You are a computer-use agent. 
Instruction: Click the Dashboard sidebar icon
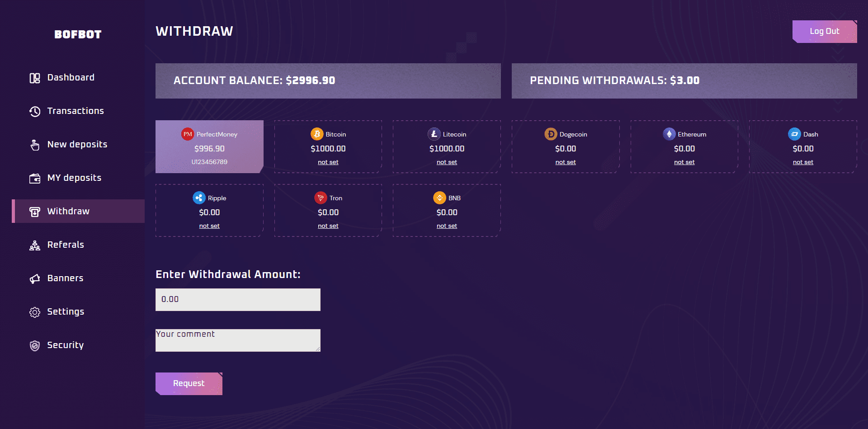click(35, 78)
